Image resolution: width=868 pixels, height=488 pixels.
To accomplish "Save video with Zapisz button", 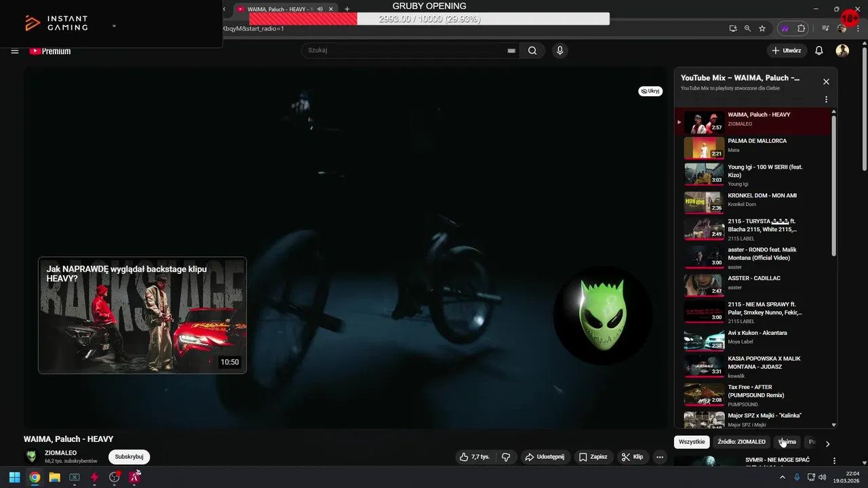I will (593, 457).
